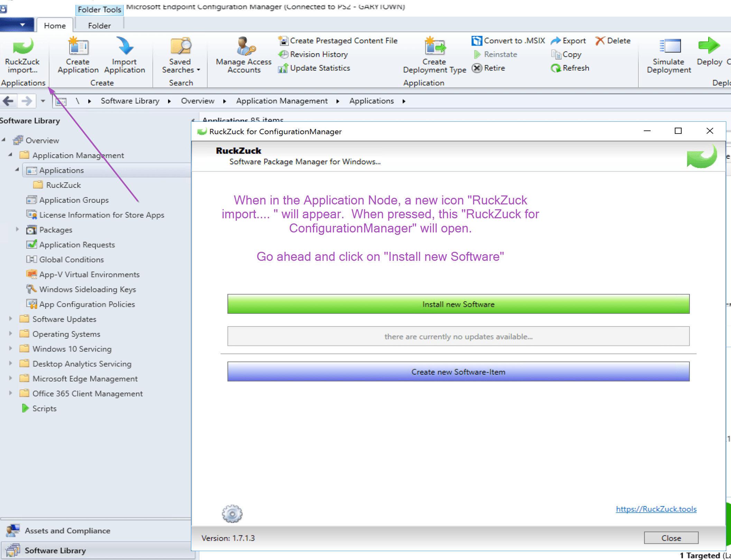Viewport: 731px width, 560px height.
Task: Select the Home ribbon tab
Action: (55, 26)
